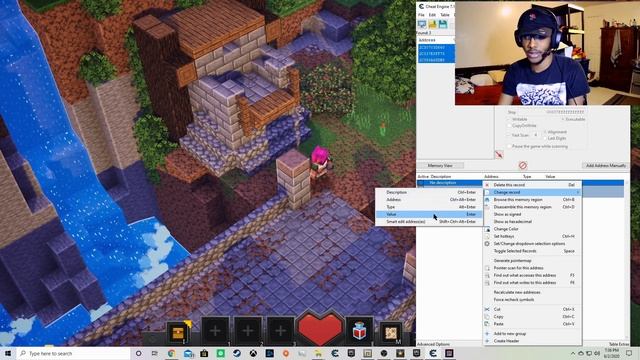Choose Browse this memory region
The image size is (640, 360).
(x=533, y=200)
